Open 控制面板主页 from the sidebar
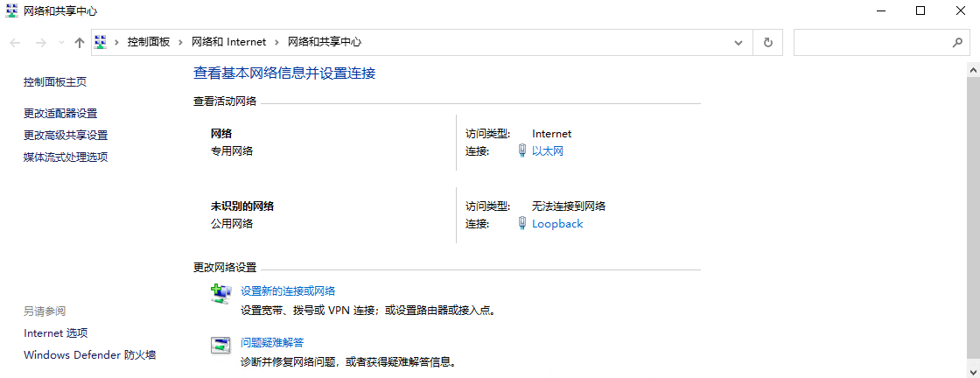This screenshot has width=980, height=378. [55, 81]
